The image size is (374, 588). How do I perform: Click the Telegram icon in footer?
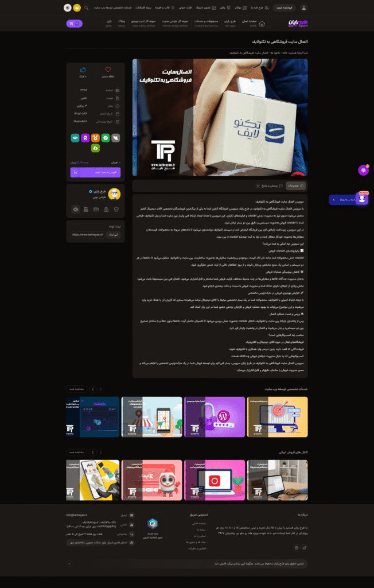304,548
